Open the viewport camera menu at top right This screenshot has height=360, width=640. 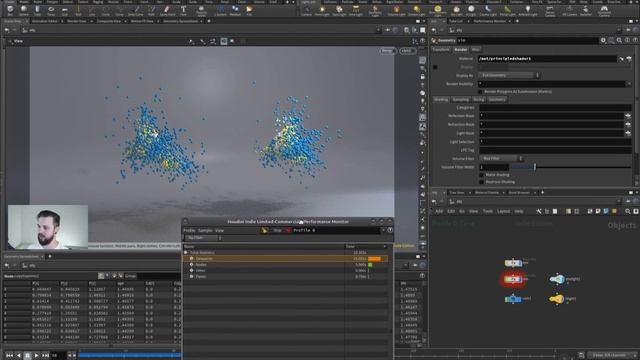(x=407, y=51)
